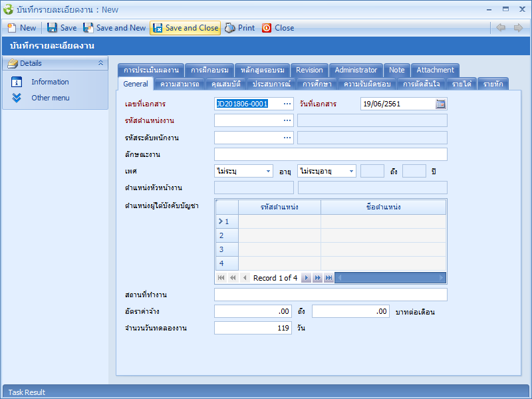Switch to the Attachment tab

tap(435, 70)
